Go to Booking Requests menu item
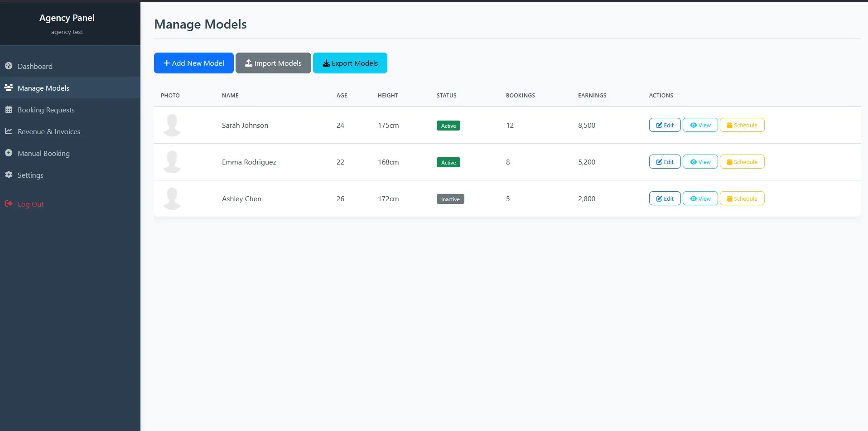 click(x=46, y=110)
